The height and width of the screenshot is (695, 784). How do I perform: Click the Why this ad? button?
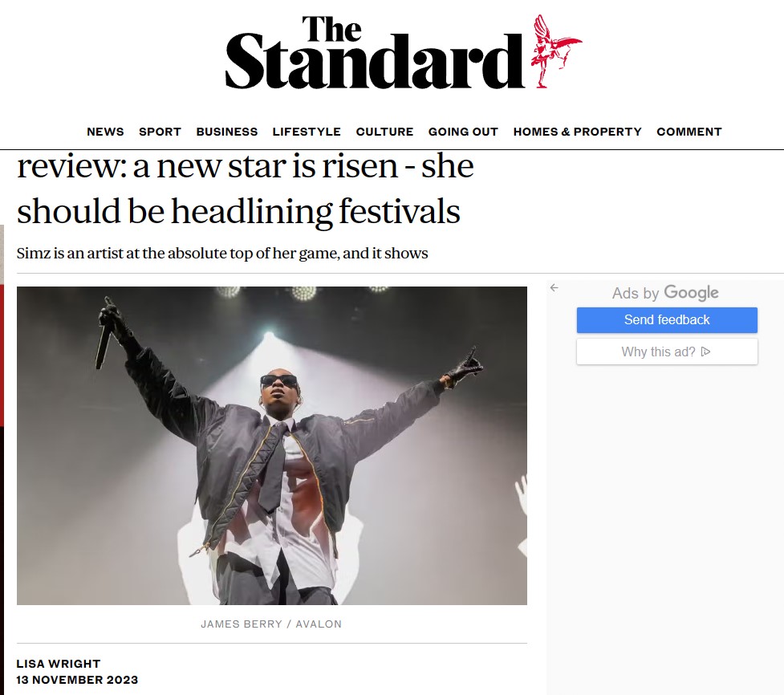pyautogui.click(x=667, y=352)
